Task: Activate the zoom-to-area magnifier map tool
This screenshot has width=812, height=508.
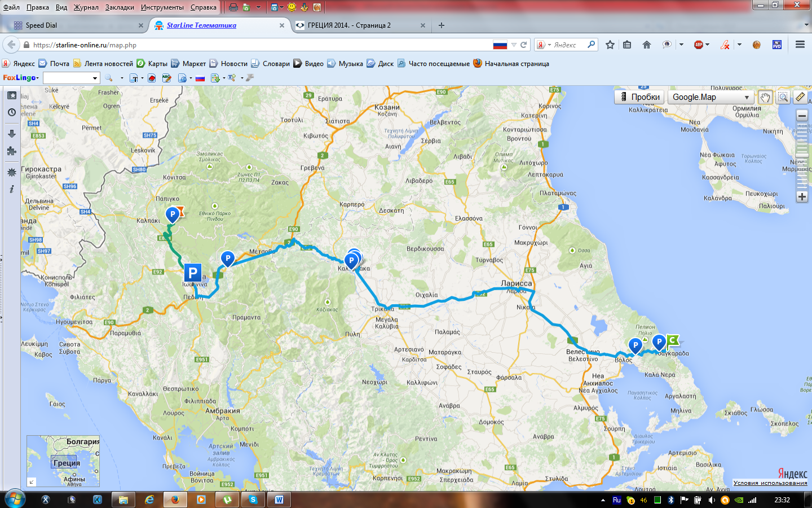Action: [783, 97]
